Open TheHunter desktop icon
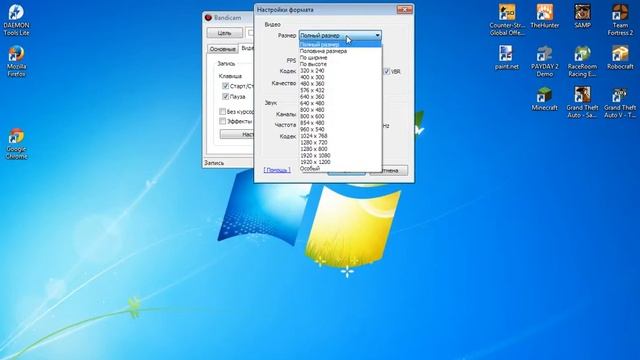Viewport: 640px width, 360px height. point(544,17)
